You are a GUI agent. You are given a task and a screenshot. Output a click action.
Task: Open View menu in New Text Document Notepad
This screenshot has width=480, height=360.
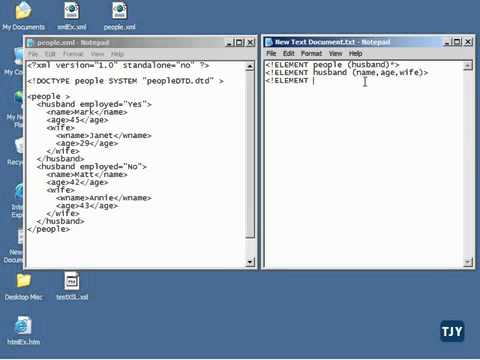335,53
